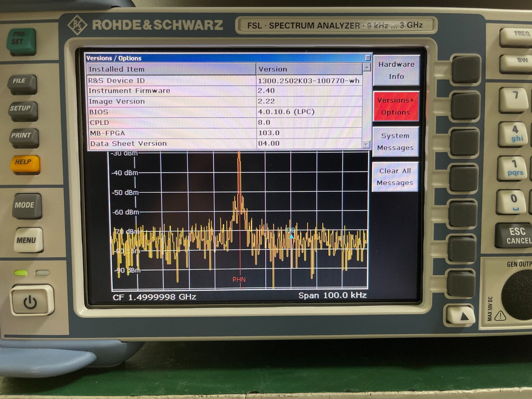Select the CPLD row

pyautogui.click(x=225, y=122)
